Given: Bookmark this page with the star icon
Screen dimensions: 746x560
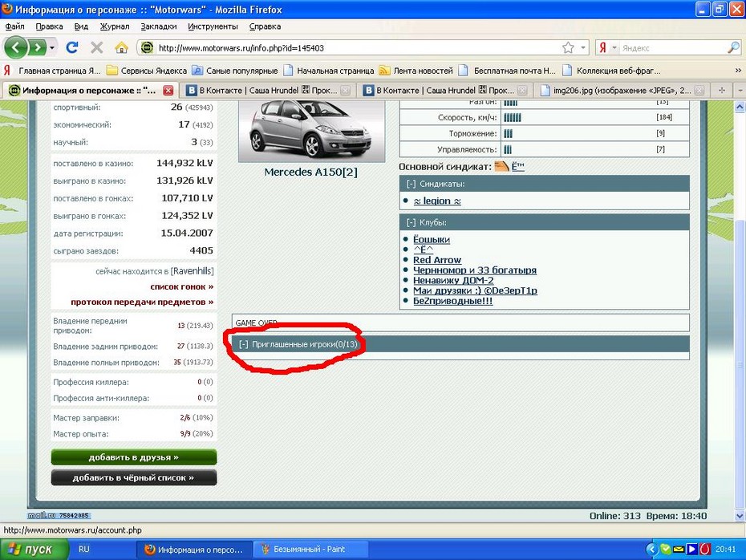Looking at the screenshot, I should click(568, 47).
